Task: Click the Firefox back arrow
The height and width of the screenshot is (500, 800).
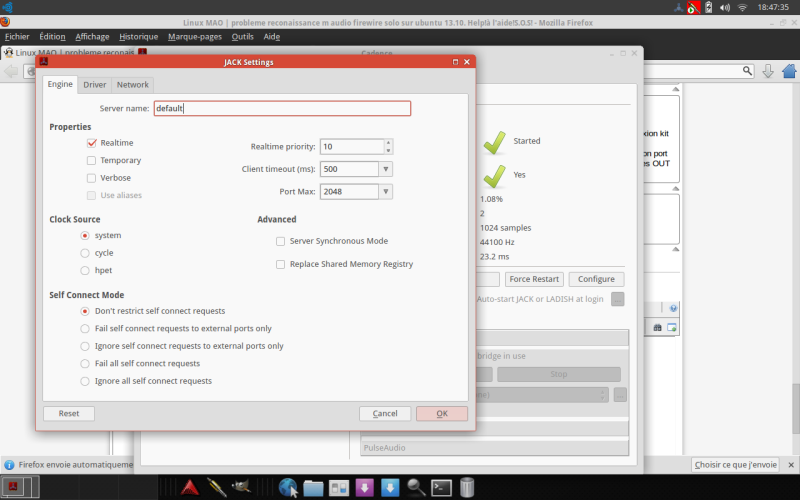Action: (x=11, y=71)
